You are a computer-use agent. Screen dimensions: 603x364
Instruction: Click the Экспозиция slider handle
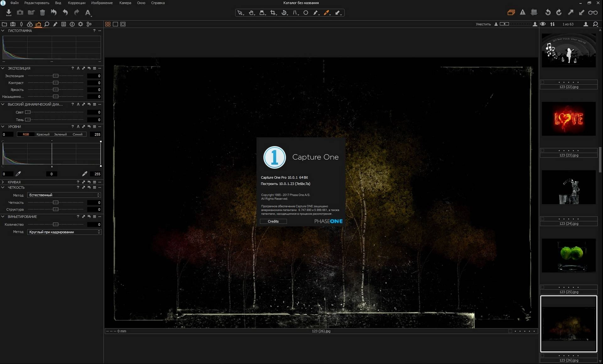point(56,76)
